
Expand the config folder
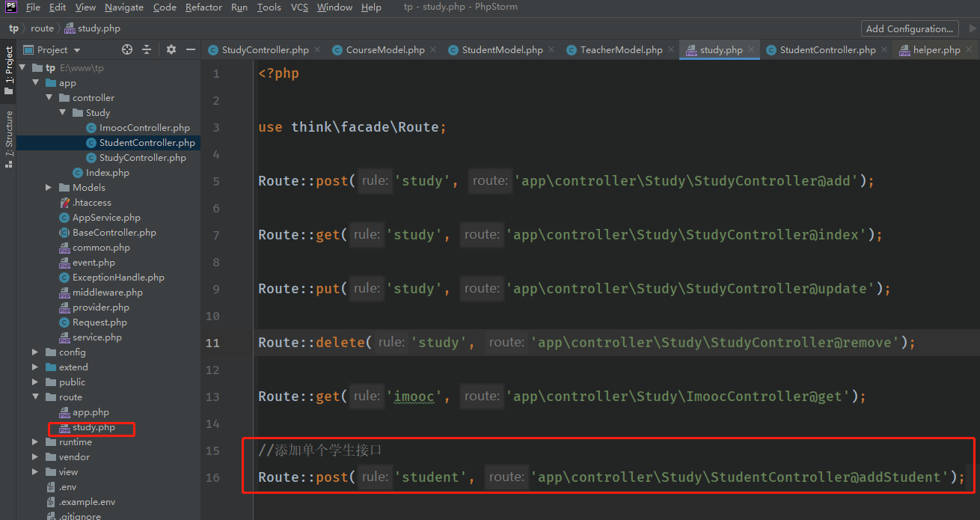pyautogui.click(x=35, y=352)
